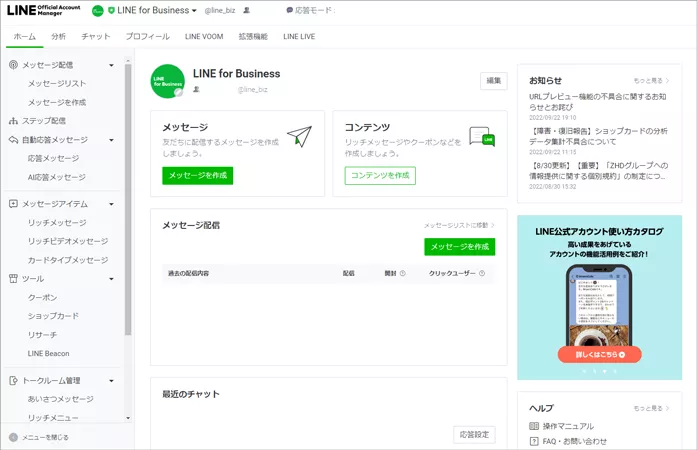Screen dimensions: 697x450
Task: Collapse the sidebar with メニューを閉じる
Action: coord(38,437)
